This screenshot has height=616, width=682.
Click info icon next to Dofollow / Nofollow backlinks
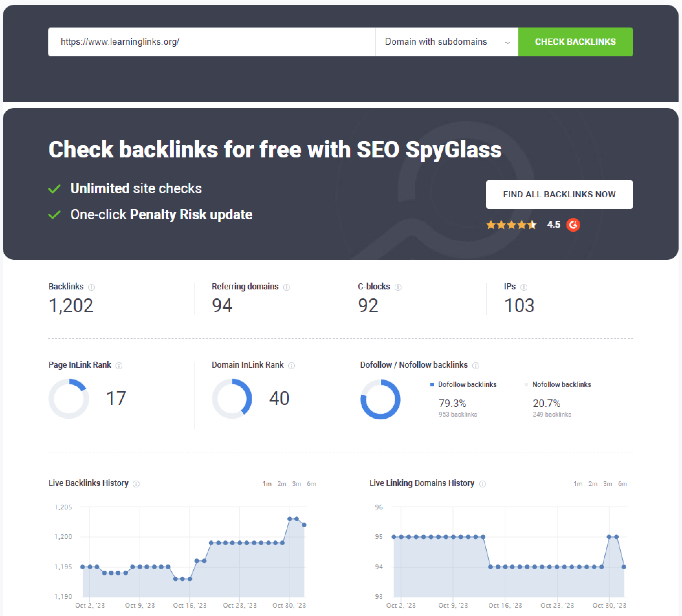click(x=476, y=365)
